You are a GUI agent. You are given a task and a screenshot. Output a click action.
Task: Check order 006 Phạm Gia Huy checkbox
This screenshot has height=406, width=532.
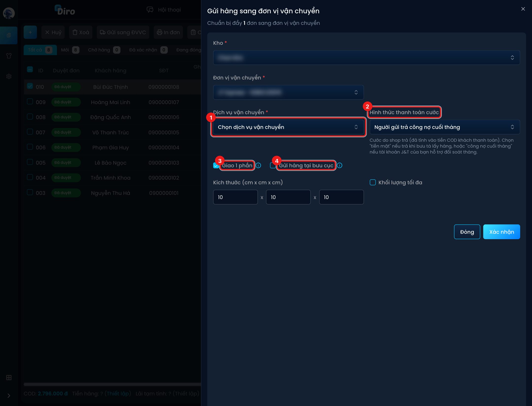pos(30,147)
